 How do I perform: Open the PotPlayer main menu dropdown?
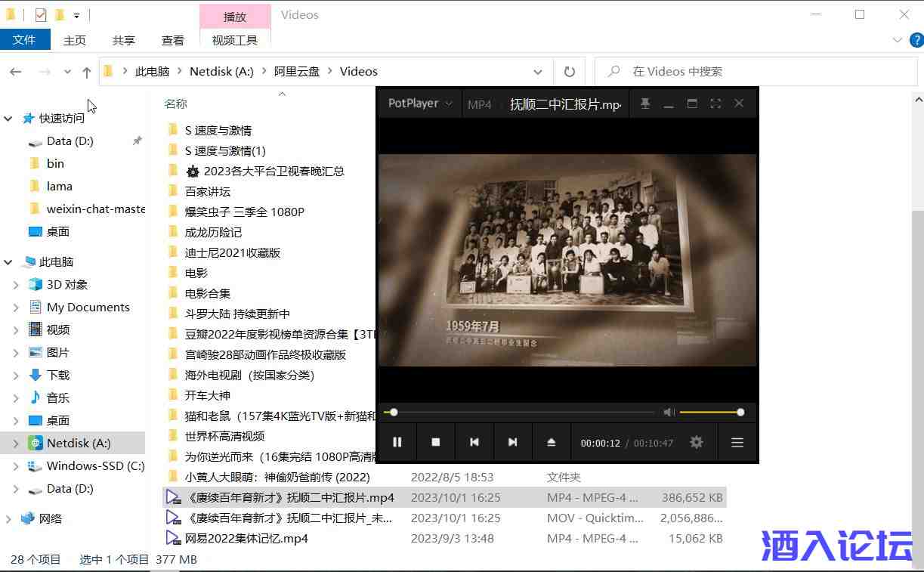[x=420, y=104]
